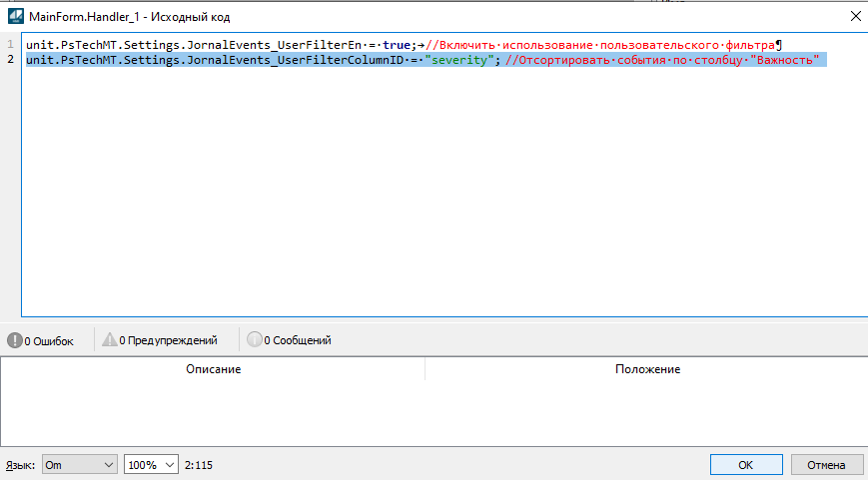Toggle the 0 Предупреждений warnings filter
Viewport: 868px width, 480px height.
pos(160,340)
